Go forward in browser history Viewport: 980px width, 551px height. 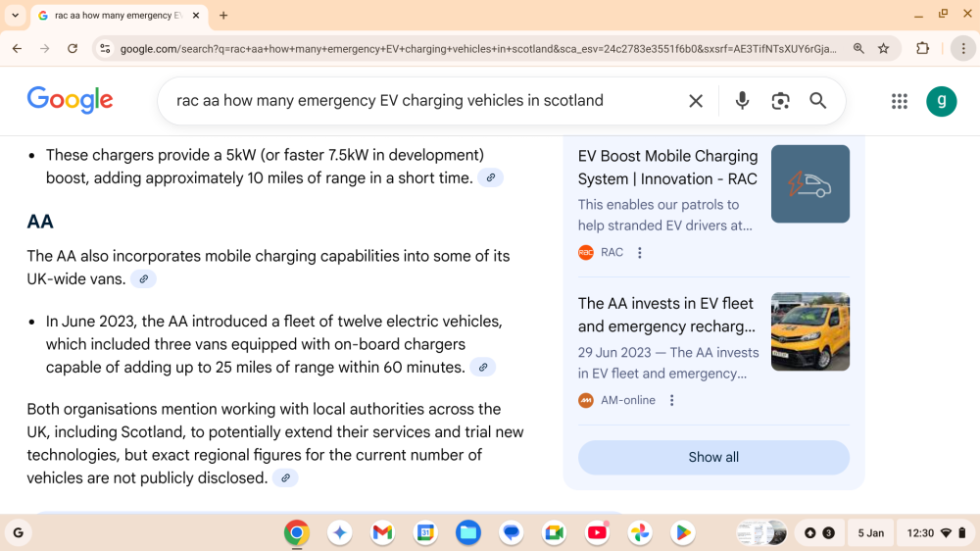pos(44,48)
